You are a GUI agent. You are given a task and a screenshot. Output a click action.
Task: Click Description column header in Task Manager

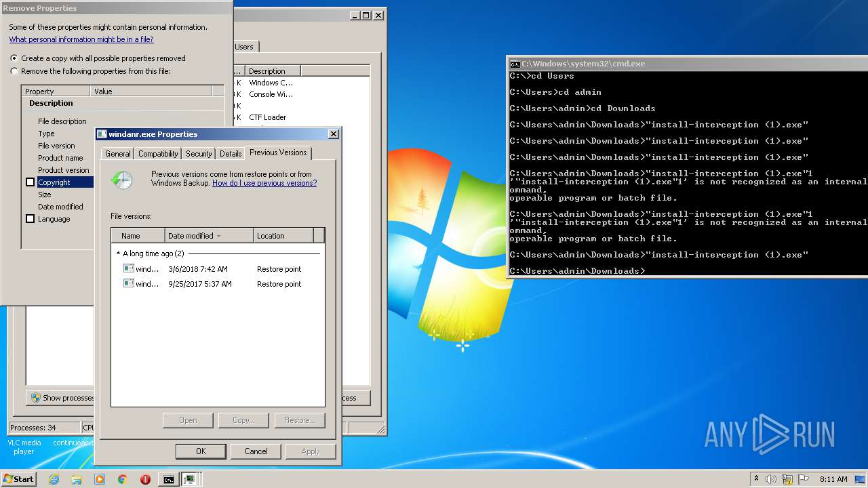[x=273, y=71]
